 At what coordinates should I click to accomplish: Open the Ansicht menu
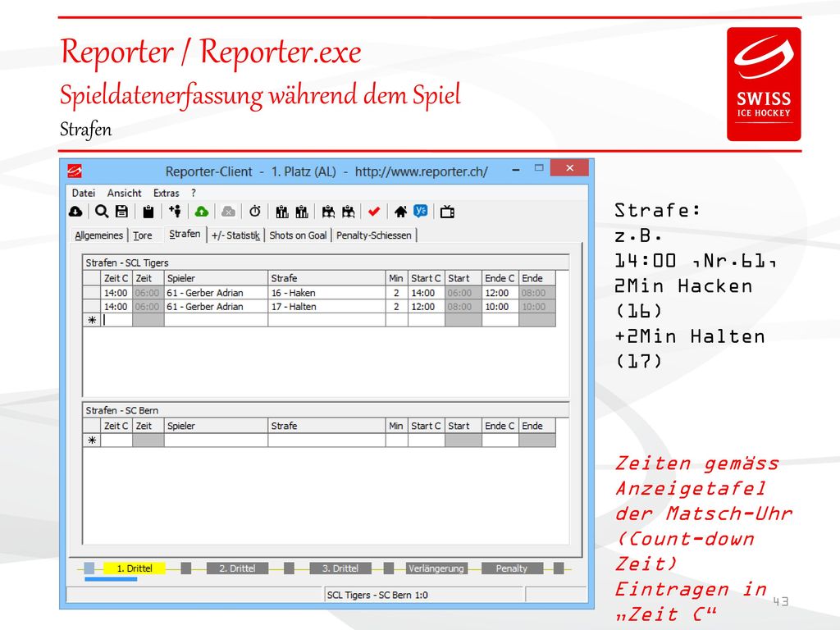pos(125,193)
